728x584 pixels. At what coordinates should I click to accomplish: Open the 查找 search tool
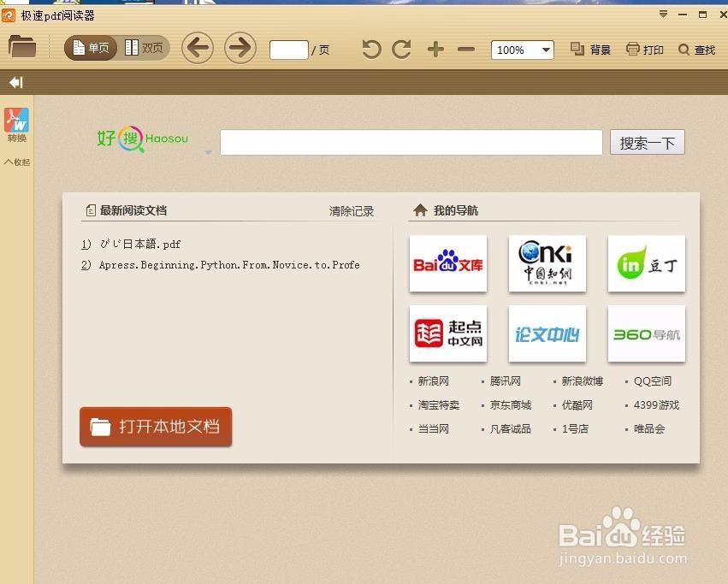click(696, 50)
